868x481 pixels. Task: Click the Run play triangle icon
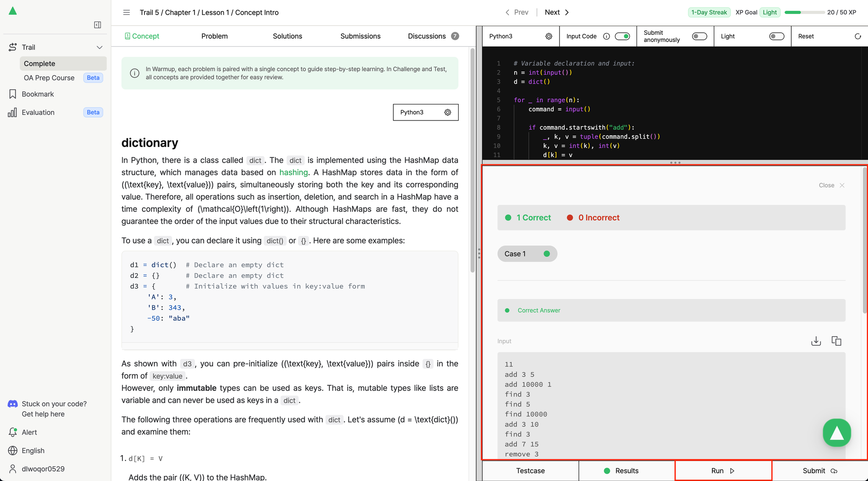(732, 471)
